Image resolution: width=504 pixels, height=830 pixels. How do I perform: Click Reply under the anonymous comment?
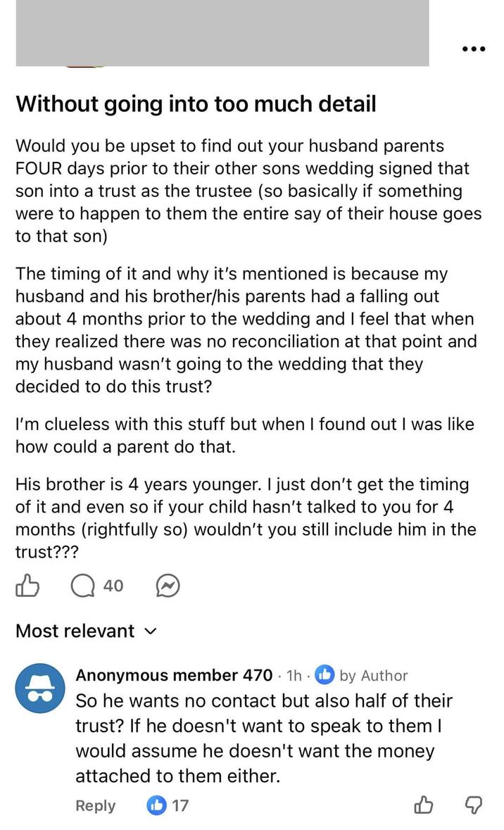[96, 805]
